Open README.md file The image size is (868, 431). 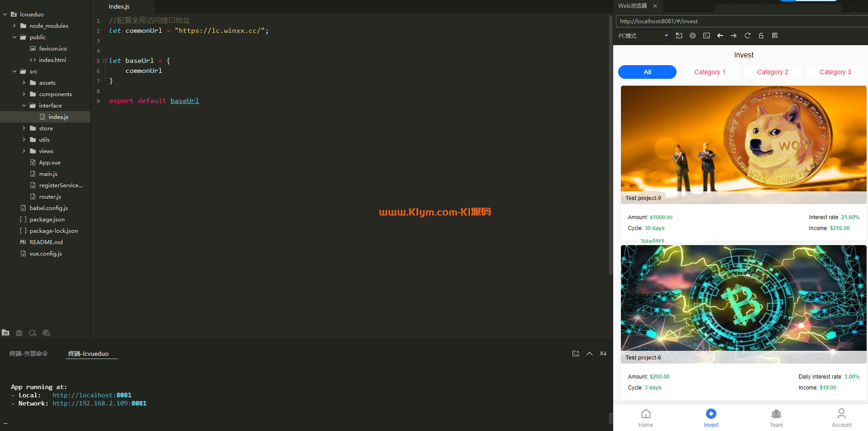[x=45, y=242]
